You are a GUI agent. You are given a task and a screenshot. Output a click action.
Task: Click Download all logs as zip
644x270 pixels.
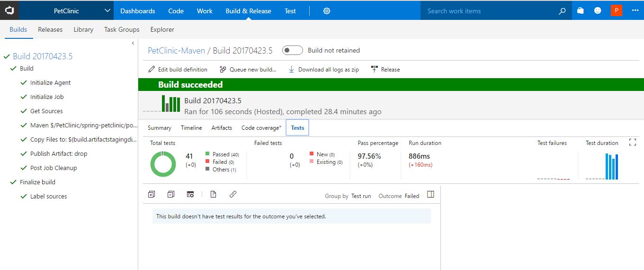click(x=323, y=69)
